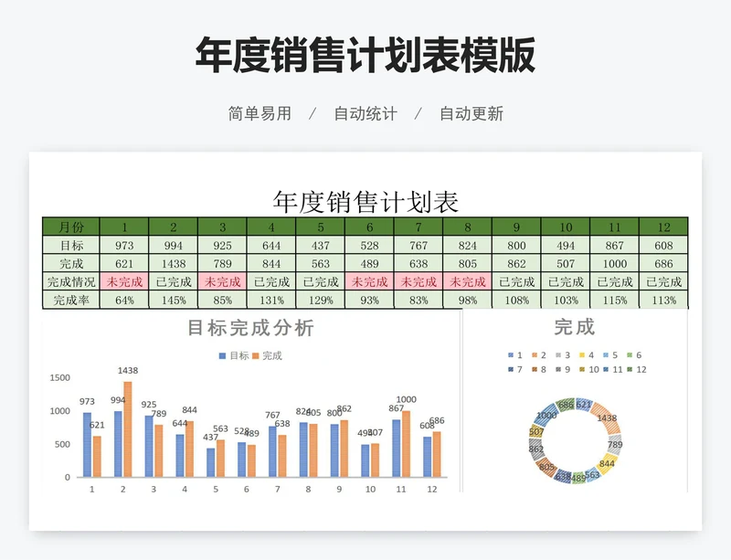Click the 完成率 row header cell
731x560 pixels.
[71, 300]
